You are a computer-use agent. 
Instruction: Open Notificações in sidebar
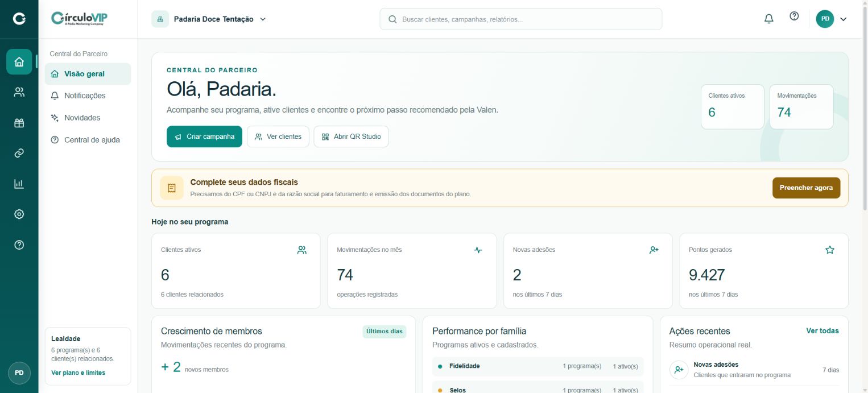click(88, 96)
